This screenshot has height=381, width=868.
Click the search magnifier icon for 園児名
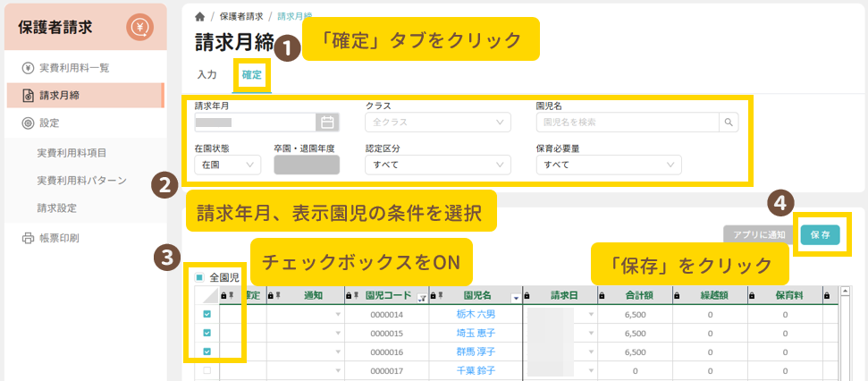click(729, 123)
